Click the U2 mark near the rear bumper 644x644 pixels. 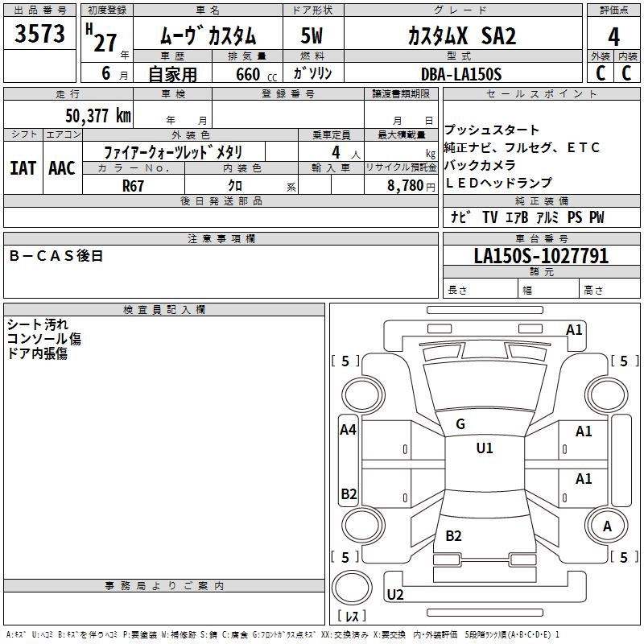point(395,595)
